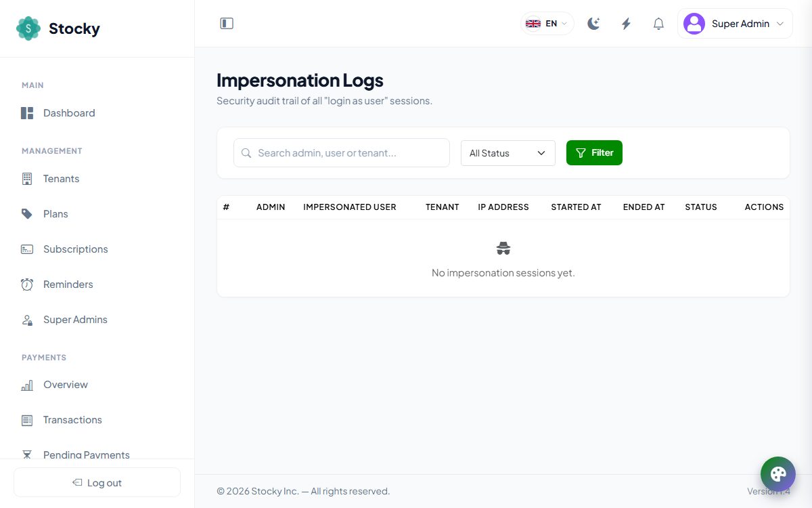Open theme customizer palette button
The image size is (812, 508).
pyautogui.click(x=778, y=474)
